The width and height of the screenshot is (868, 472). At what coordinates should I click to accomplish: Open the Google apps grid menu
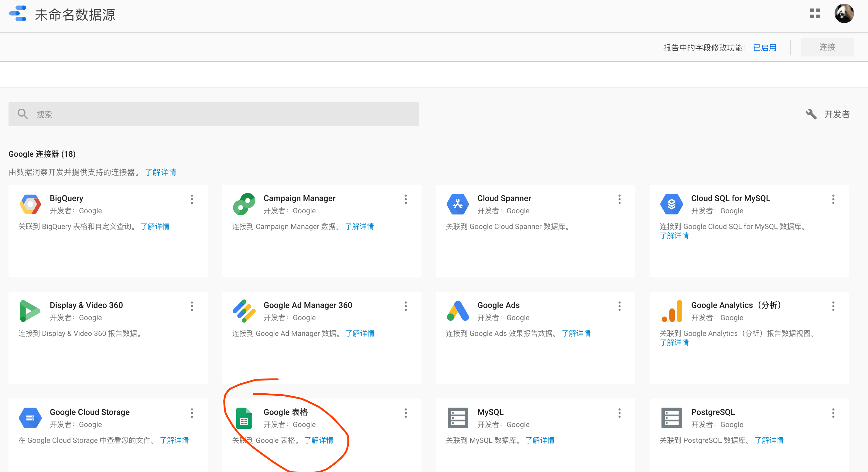[815, 14]
